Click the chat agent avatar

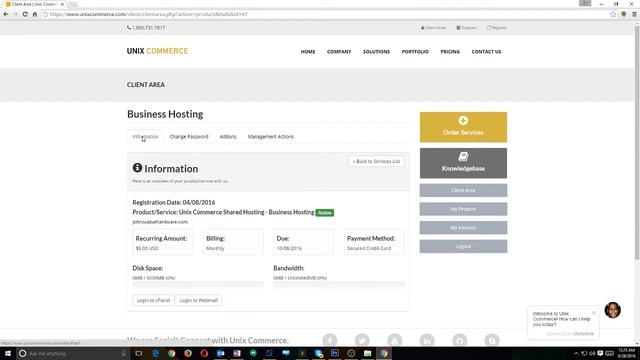(x=613, y=310)
